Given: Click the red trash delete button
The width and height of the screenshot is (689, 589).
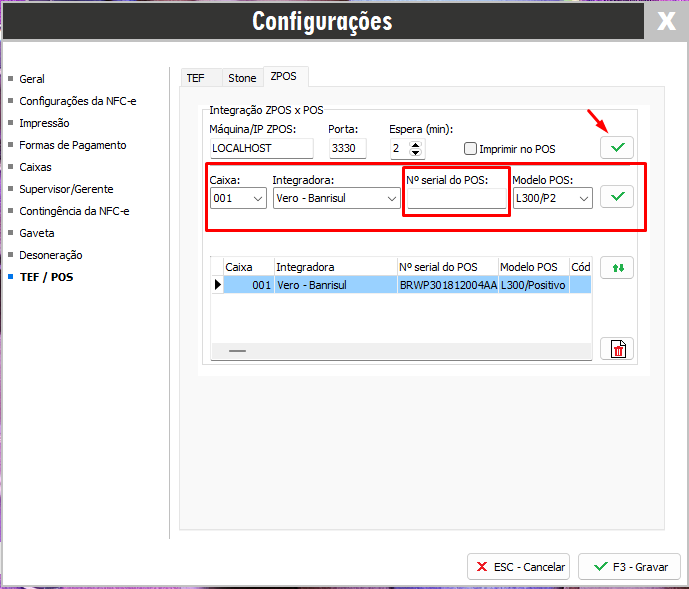Looking at the screenshot, I should [617, 348].
